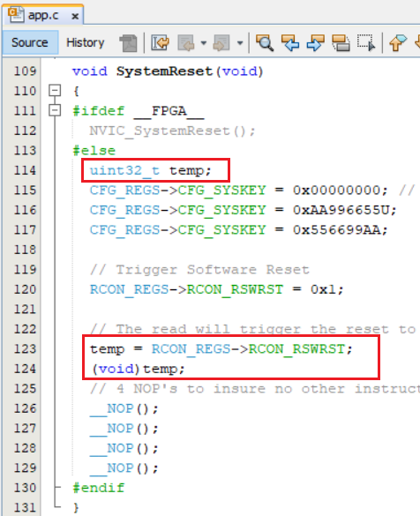
Task: Click Find Previous Occurrence arrow icon
Action: click(x=290, y=43)
